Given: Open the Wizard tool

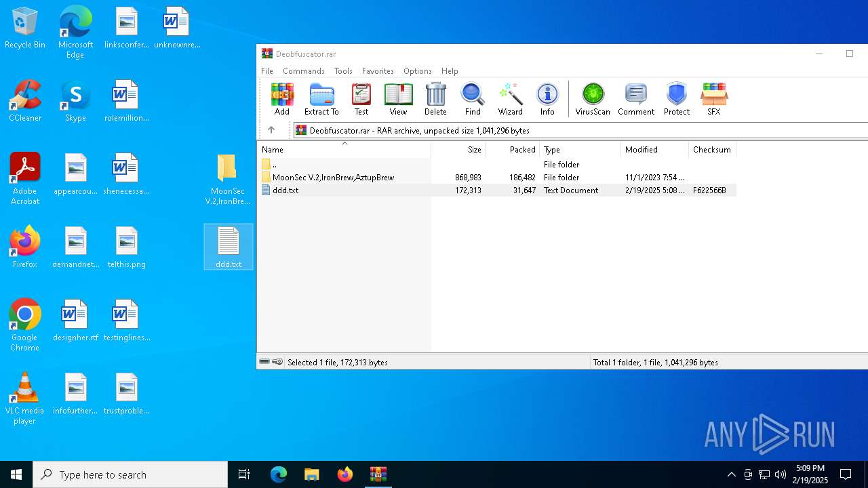Looking at the screenshot, I should (x=510, y=99).
